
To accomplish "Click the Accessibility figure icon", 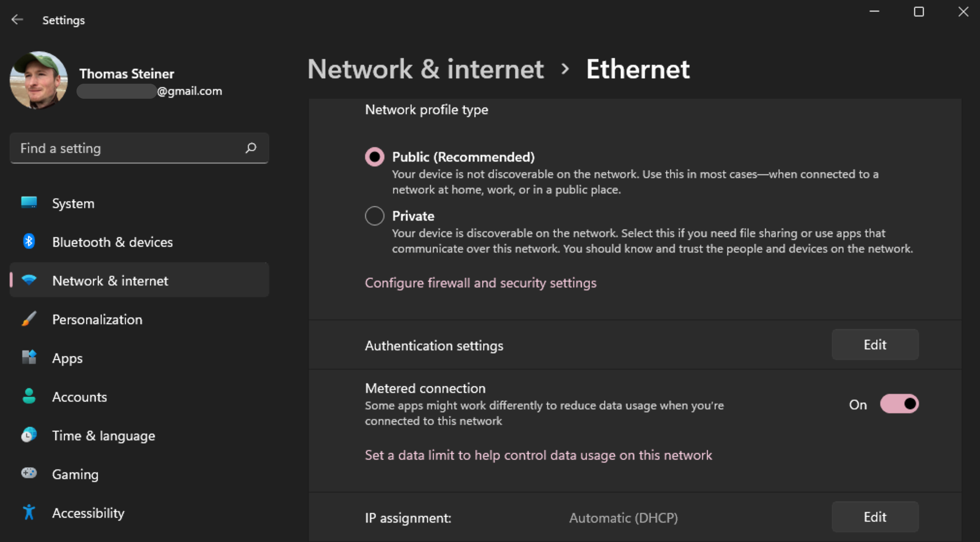I will [29, 512].
